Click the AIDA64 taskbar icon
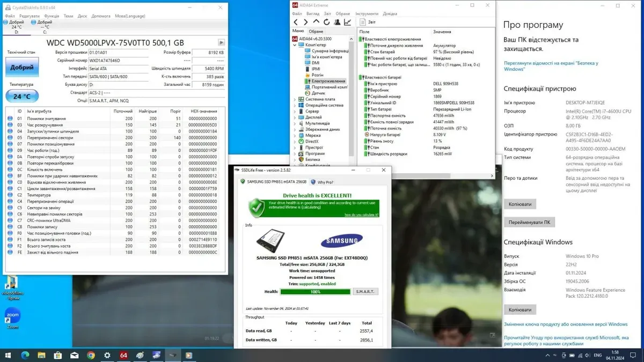The image size is (644, 362). [123, 355]
